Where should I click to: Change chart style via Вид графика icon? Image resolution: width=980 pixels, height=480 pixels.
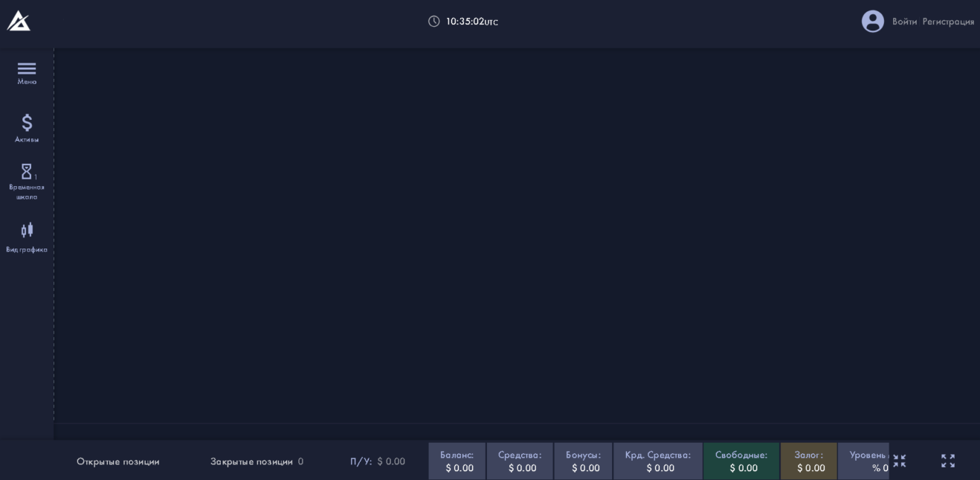coord(27,231)
